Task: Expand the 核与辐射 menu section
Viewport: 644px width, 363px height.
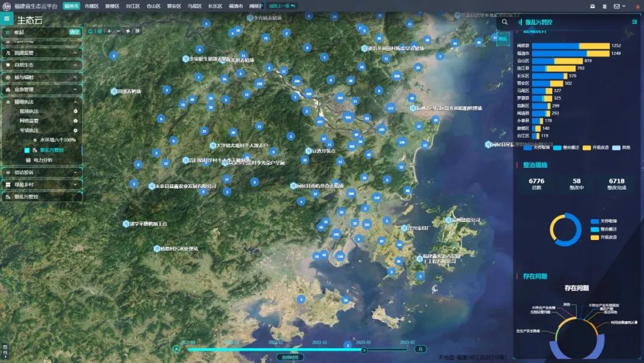Action: (x=42, y=77)
